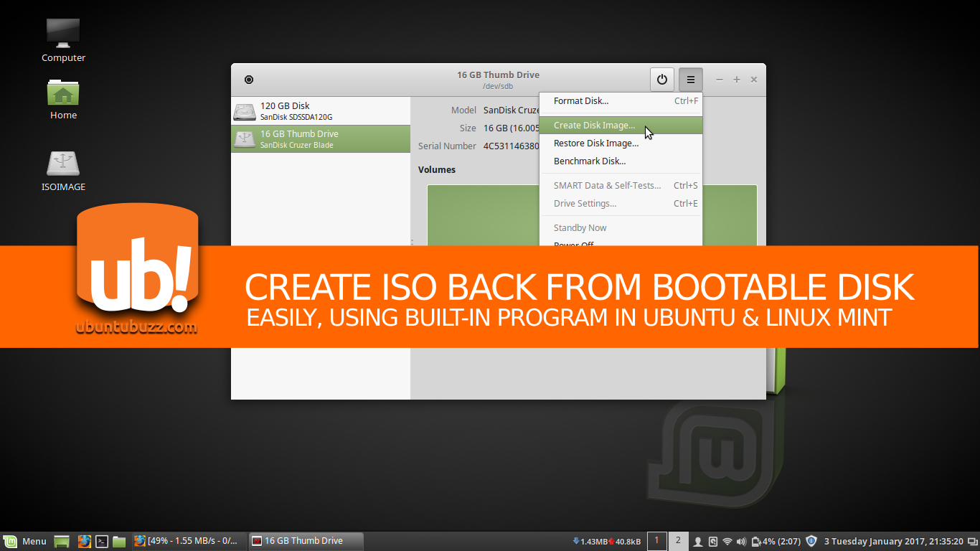This screenshot has height=551, width=980.
Task: Open the battery 4% indicator
Action: pyautogui.click(x=776, y=542)
